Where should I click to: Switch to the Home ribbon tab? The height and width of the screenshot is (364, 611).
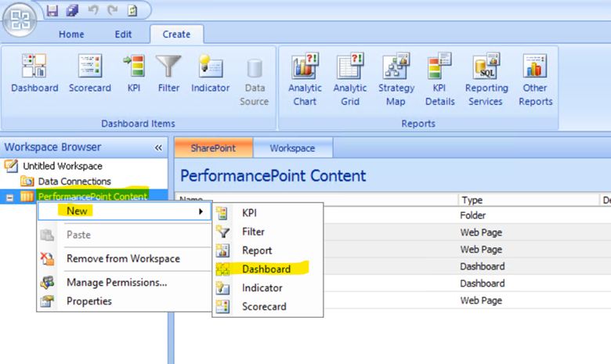tap(71, 34)
